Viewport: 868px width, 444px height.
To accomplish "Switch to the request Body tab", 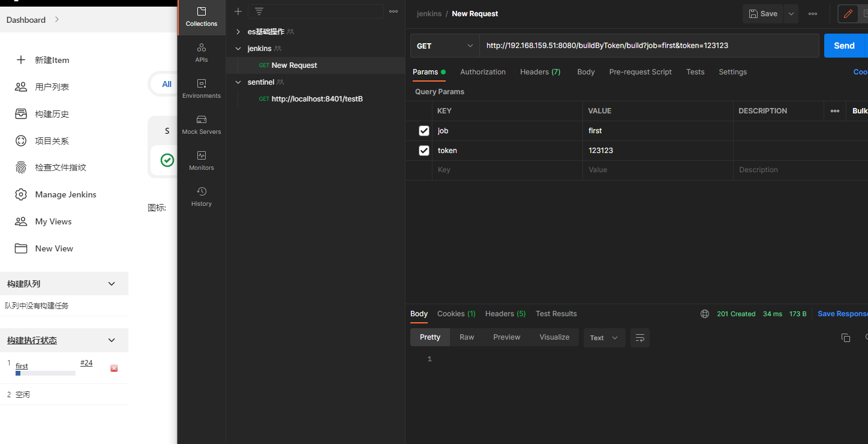I will point(586,72).
